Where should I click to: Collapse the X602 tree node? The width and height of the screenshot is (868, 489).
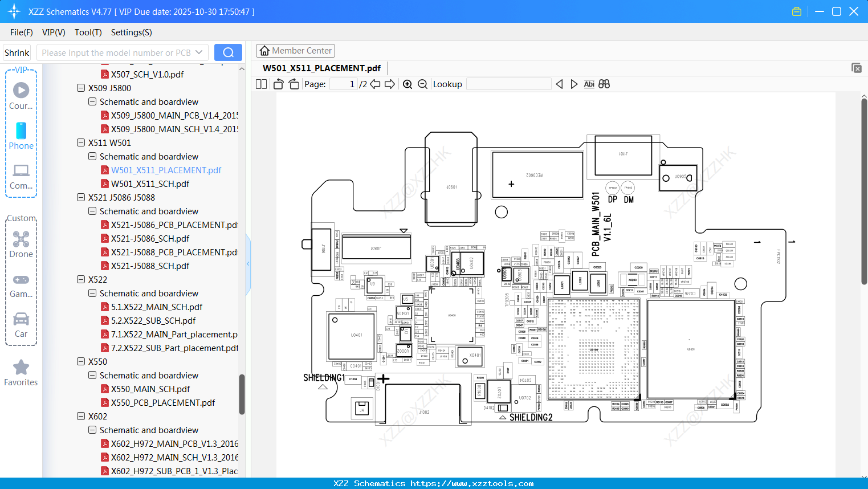(81, 416)
